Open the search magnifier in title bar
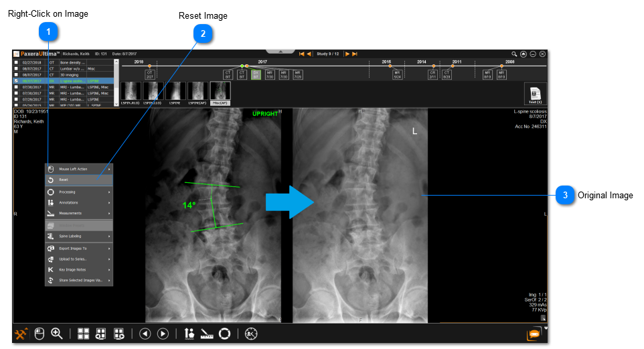 514,54
